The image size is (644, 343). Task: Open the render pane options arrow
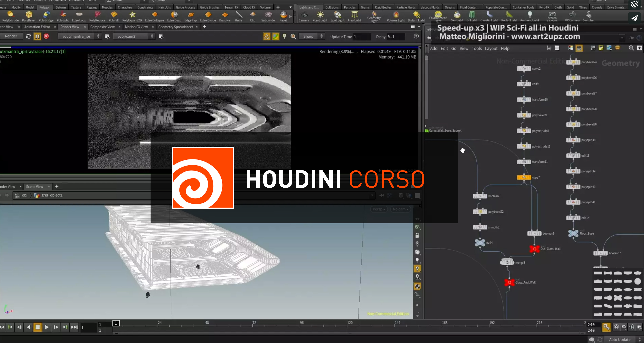(419, 27)
